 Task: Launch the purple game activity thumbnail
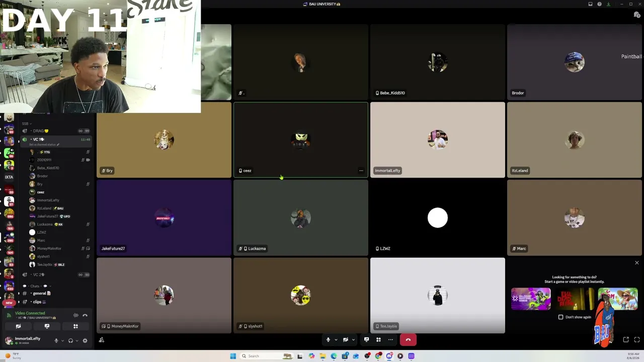531,299
